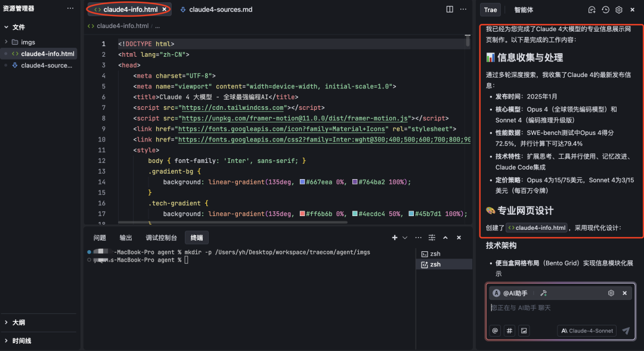Click line number 11 in gutter
This screenshot has height=351, width=644.
tap(101, 150)
